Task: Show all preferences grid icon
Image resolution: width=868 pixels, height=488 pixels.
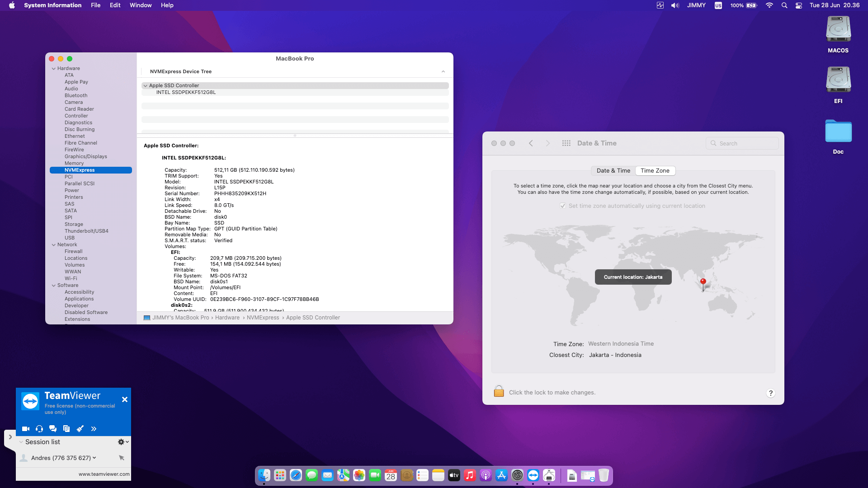Action: [x=566, y=143]
